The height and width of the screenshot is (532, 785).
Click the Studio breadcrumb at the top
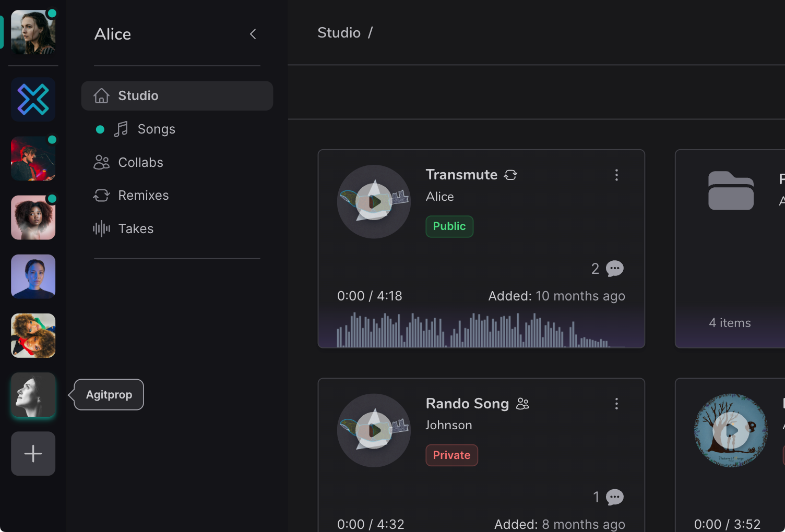339,32
